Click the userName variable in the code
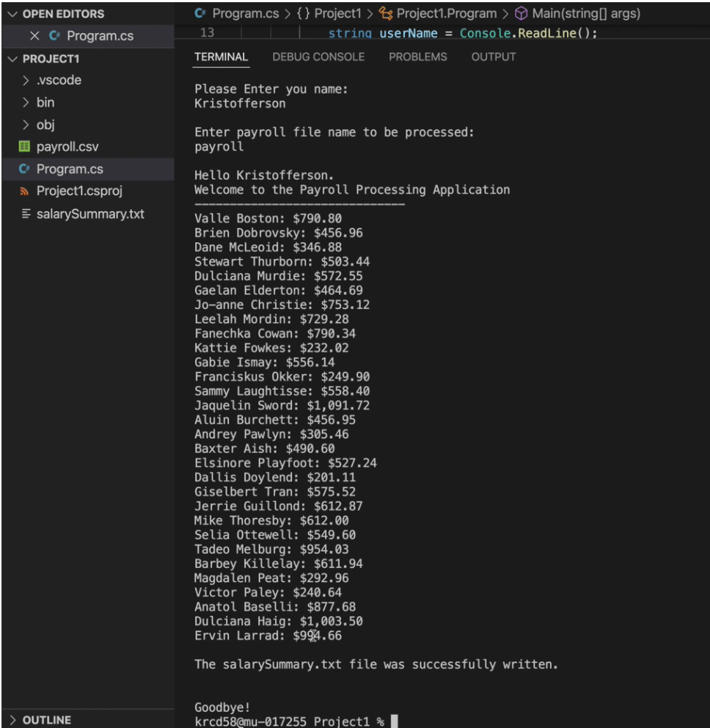 pos(409,34)
